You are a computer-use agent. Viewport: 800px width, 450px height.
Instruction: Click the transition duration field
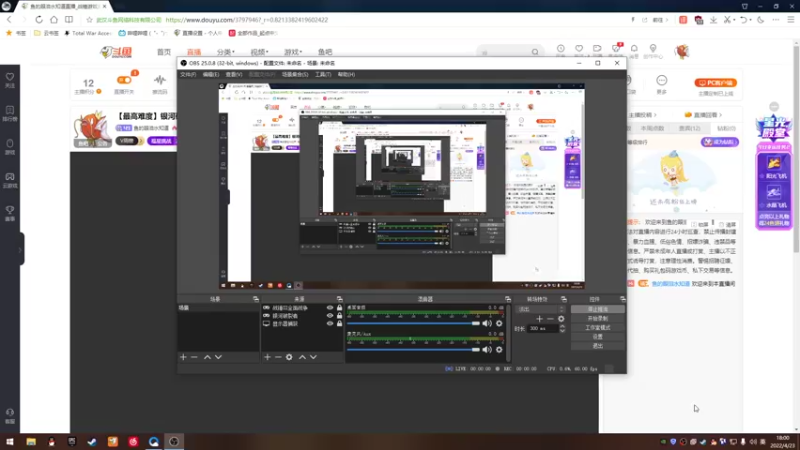click(543, 329)
